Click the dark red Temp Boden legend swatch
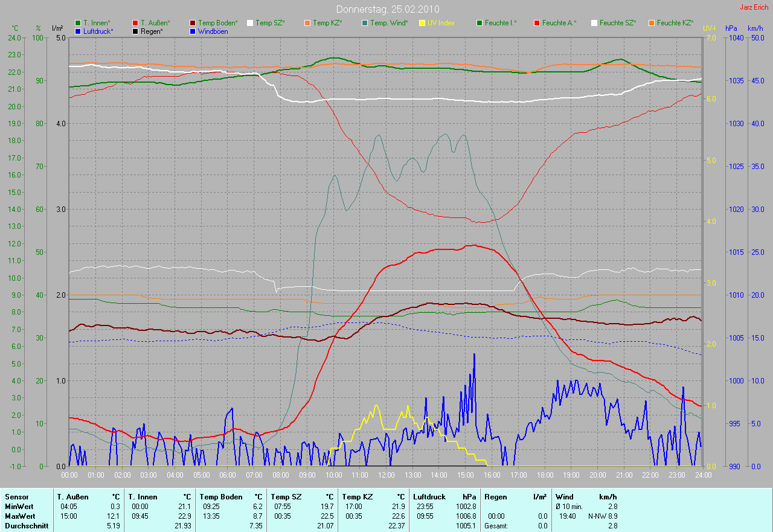Screen dimensions: 773x532 193,23
